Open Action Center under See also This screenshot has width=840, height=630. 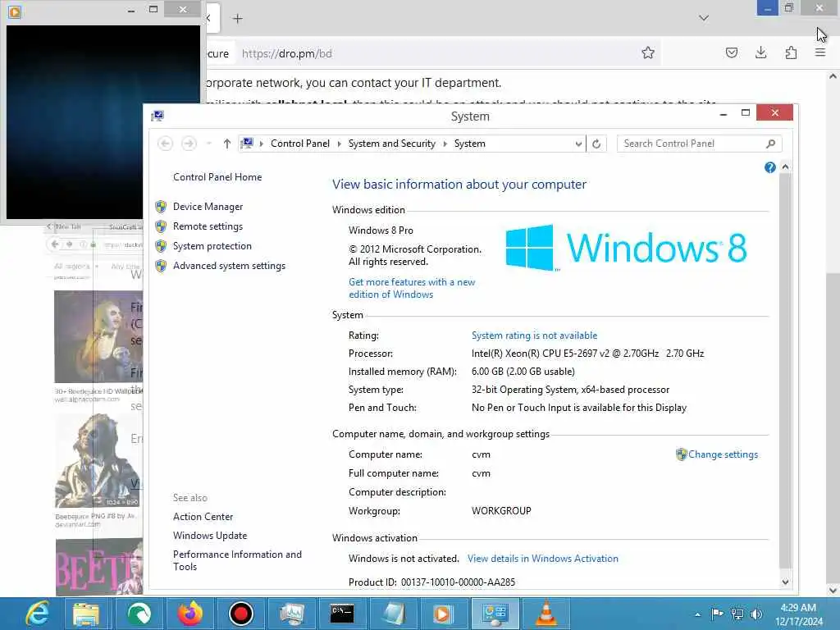coord(203,517)
